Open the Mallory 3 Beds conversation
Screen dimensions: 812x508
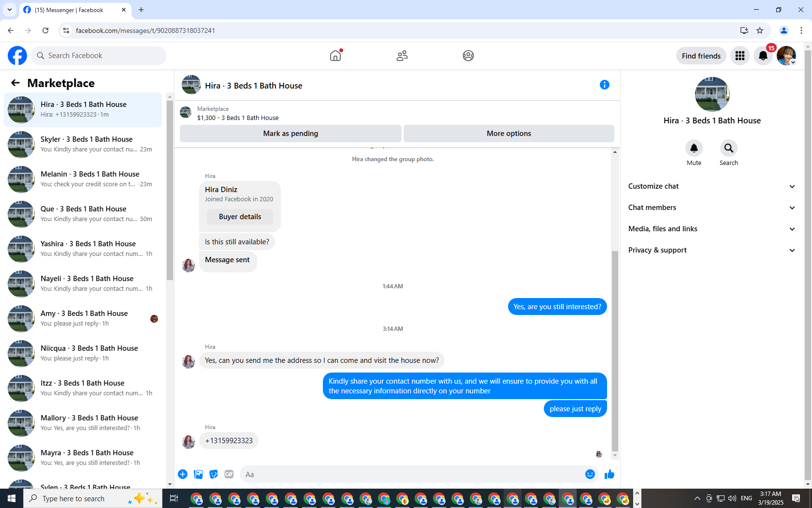click(83, 423)
